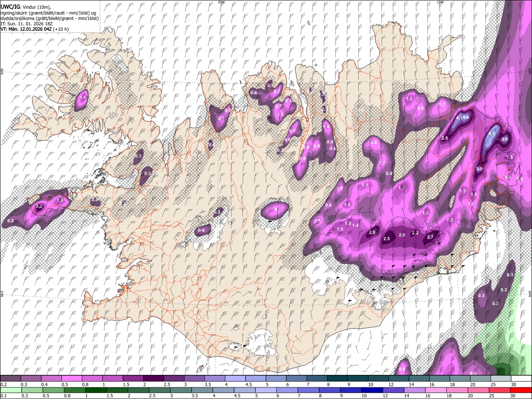Click the UWC/IG title text

point(10,7)
